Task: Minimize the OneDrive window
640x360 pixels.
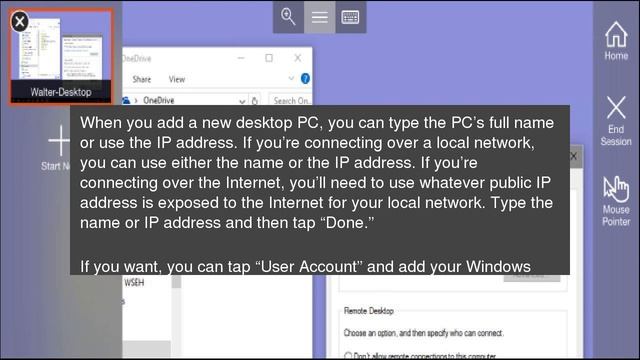Action: 241,58
